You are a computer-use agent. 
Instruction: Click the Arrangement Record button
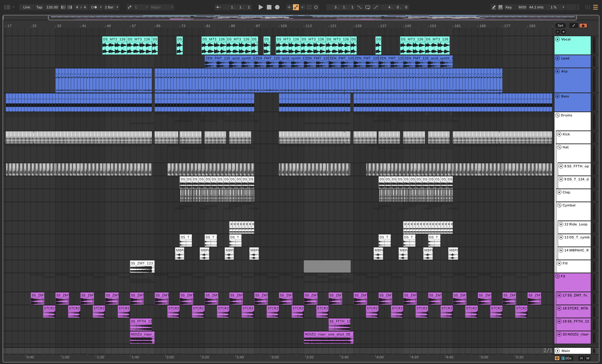pos(277,7)
